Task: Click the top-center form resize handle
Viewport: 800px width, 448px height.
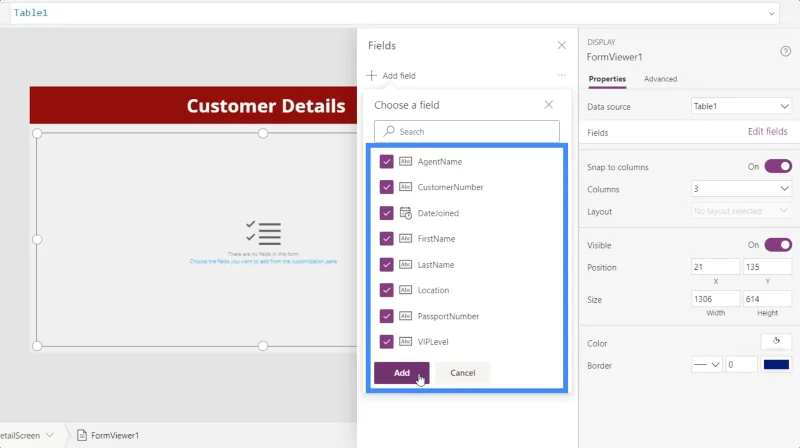Action: coord(263,133)
